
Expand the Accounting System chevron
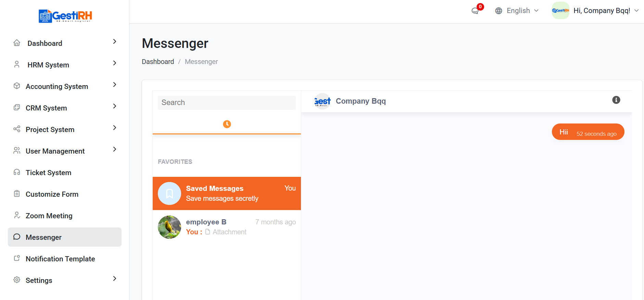tap(115, 84)
